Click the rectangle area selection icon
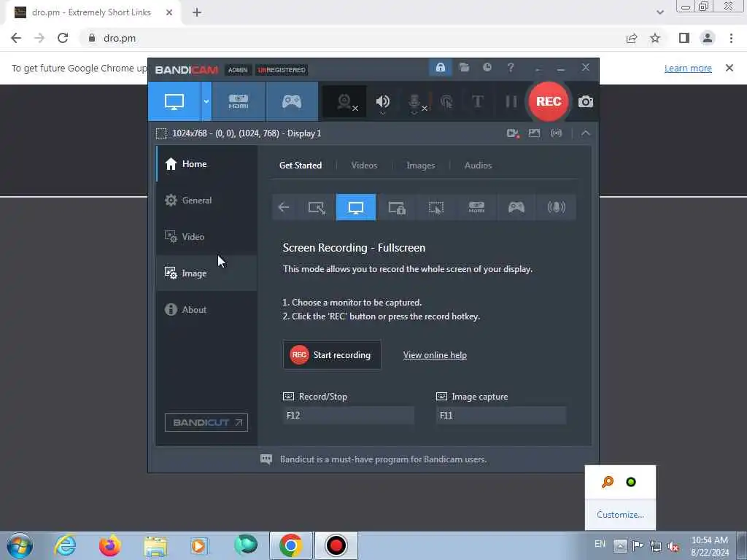Viewport: 747px width, 560px height. 161,133
